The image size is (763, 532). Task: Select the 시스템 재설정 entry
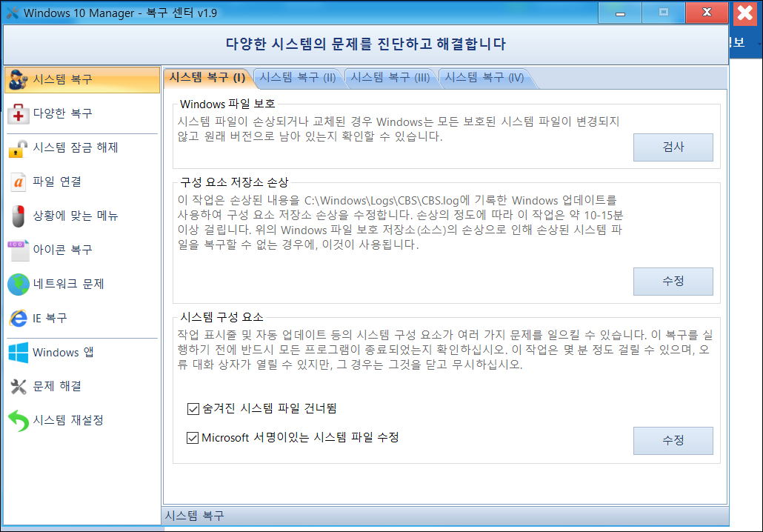[81, 421]
